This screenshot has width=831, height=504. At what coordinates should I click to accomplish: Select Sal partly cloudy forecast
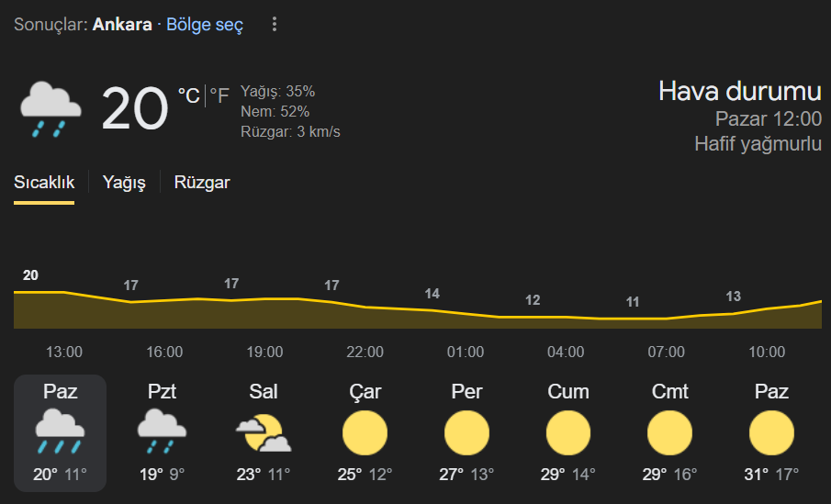(264, 433)
